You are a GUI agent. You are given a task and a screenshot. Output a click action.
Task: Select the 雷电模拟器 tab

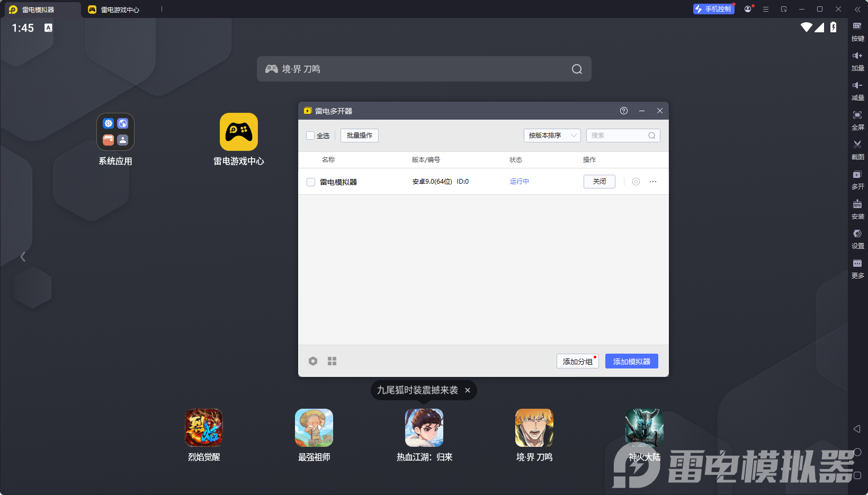pos(38,10)
